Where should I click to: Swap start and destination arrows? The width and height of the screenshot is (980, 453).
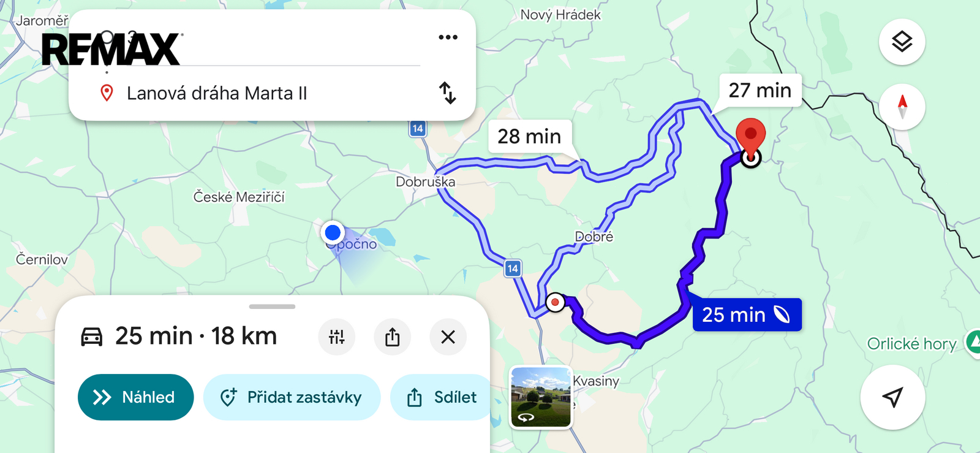[448, 93]
